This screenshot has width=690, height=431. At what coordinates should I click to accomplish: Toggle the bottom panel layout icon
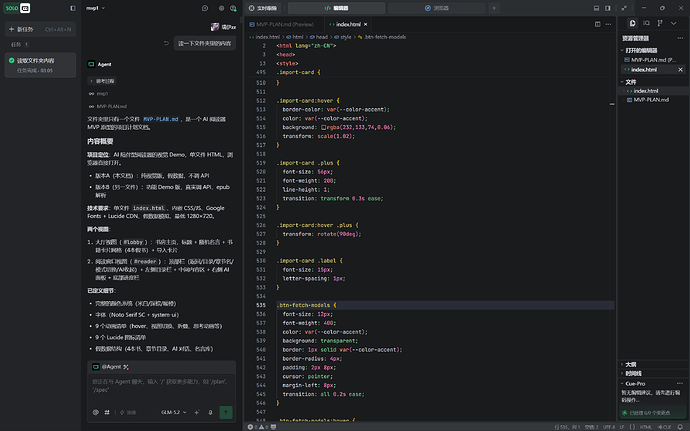tap(596, 8)
